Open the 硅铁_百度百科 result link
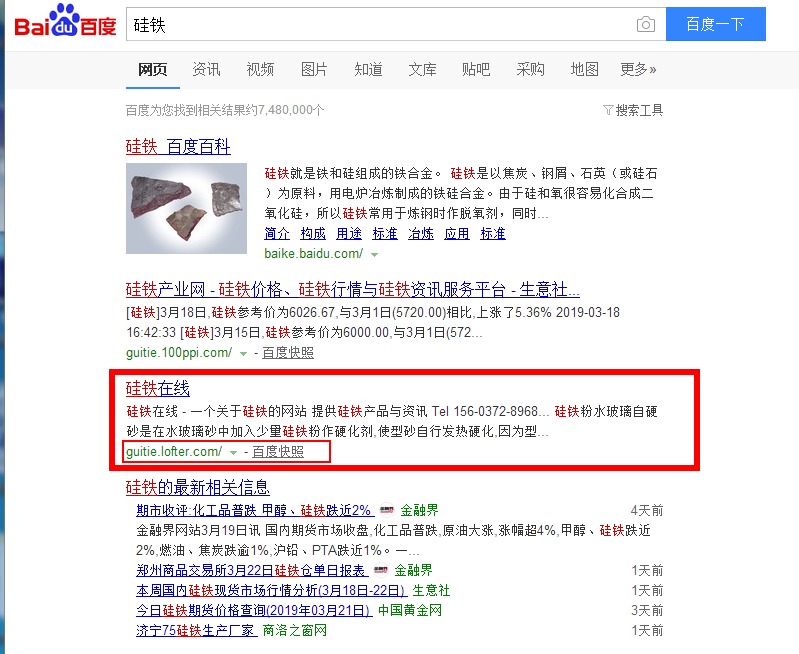 (178, 147)
